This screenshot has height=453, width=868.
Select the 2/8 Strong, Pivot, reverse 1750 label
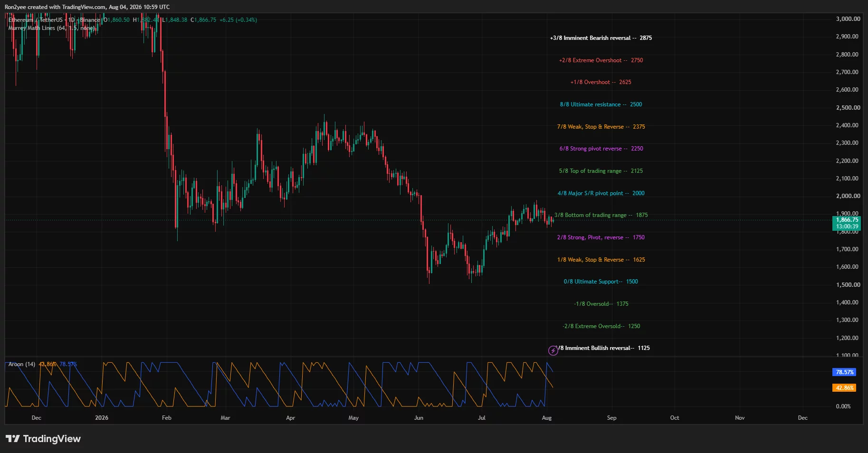click(x=601, y=237)
